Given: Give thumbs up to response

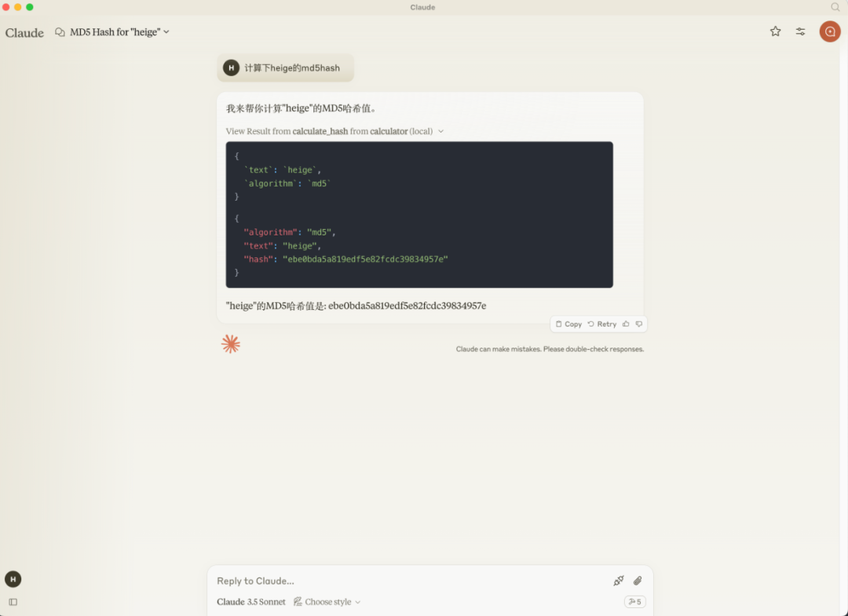Looking at the screenshot, I should tap(626, 323).
